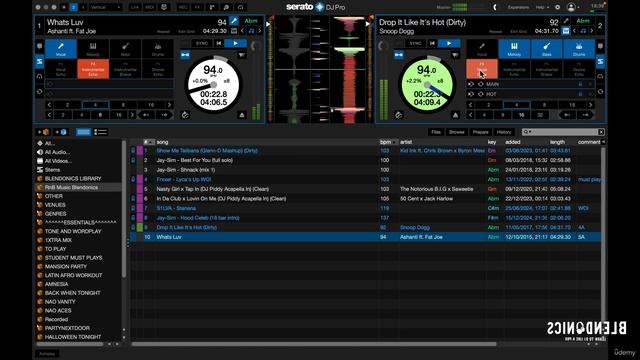Click the censor/slip icon below deck 2 platter
The image size is (640, 360).
point(398,115)
